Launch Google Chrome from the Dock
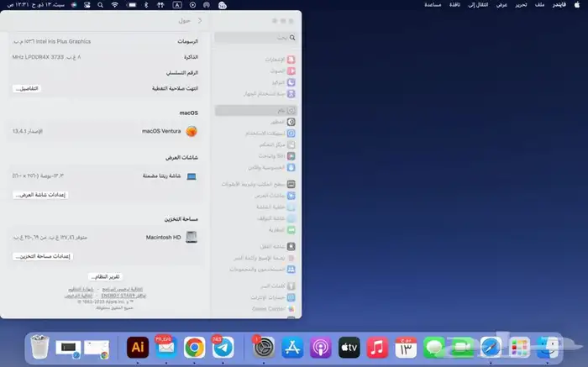The height and width of the screenshot is (367, 588). coord(194,347)
